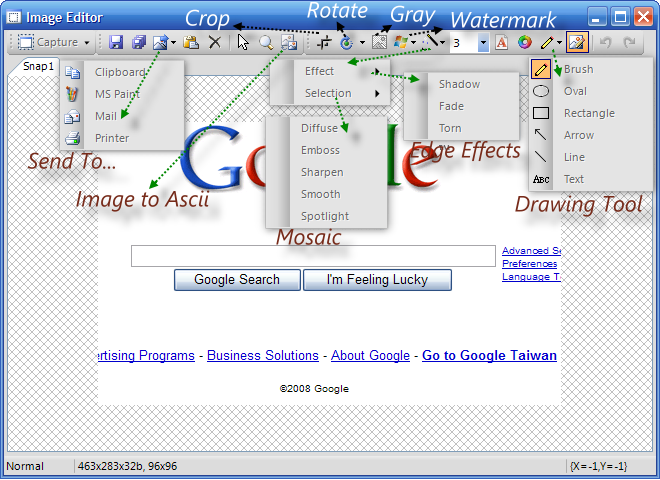The image size is (660, 480).
Task: Click the Google logo in the canvas
Action: 310,158
